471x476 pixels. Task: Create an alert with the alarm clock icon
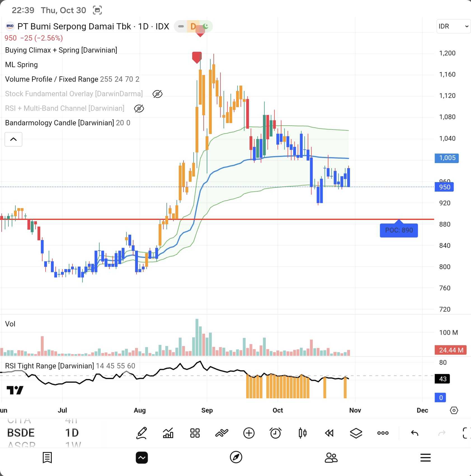[275, 433]
